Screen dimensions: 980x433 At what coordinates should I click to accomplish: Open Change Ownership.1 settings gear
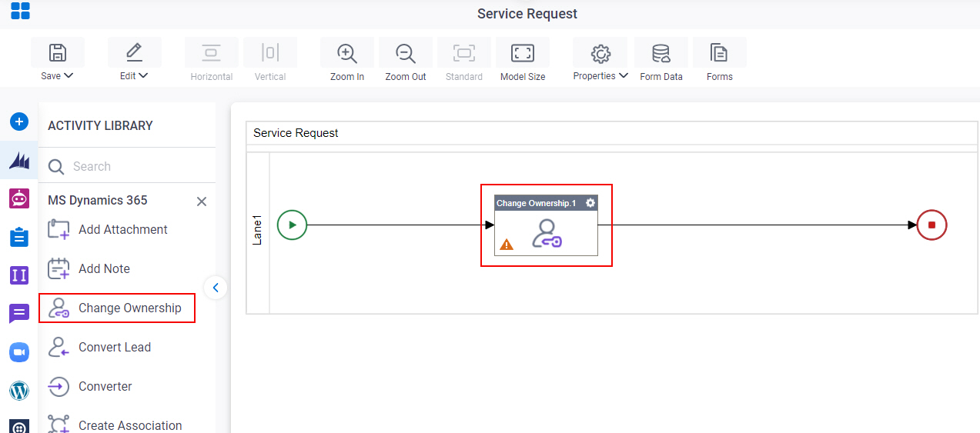pos(590,203)
